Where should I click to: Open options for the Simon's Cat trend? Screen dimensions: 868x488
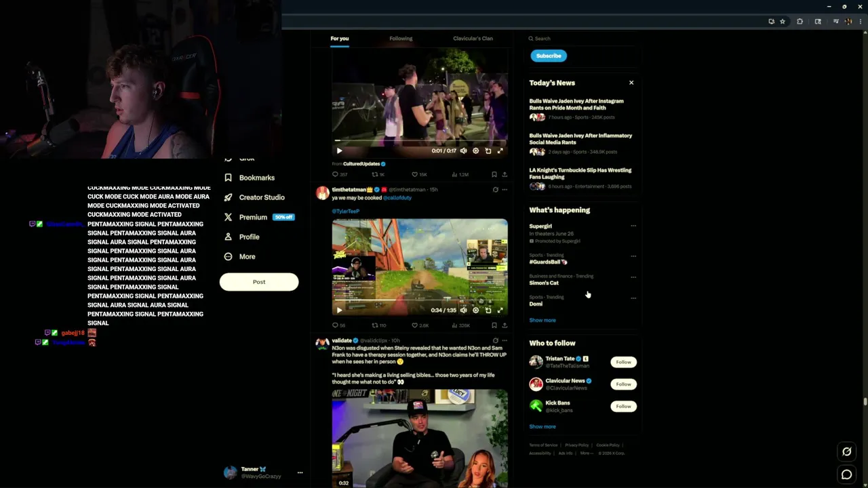tap(633, 277)
